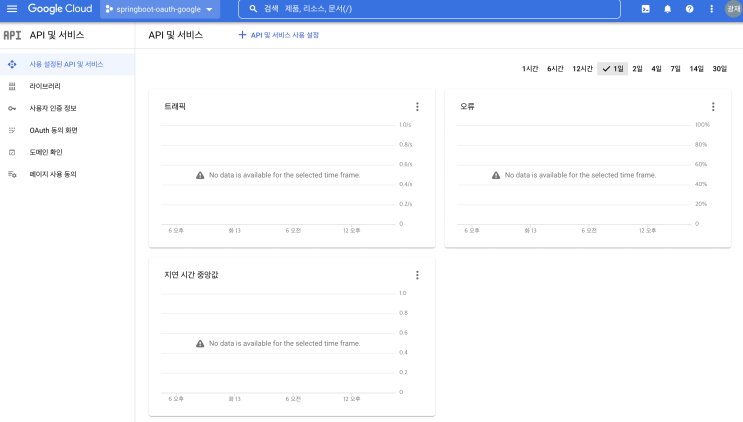This screenshot has height=422, width=743.
Task: Click the API logo icon in sidebar header
Action: 12,35
